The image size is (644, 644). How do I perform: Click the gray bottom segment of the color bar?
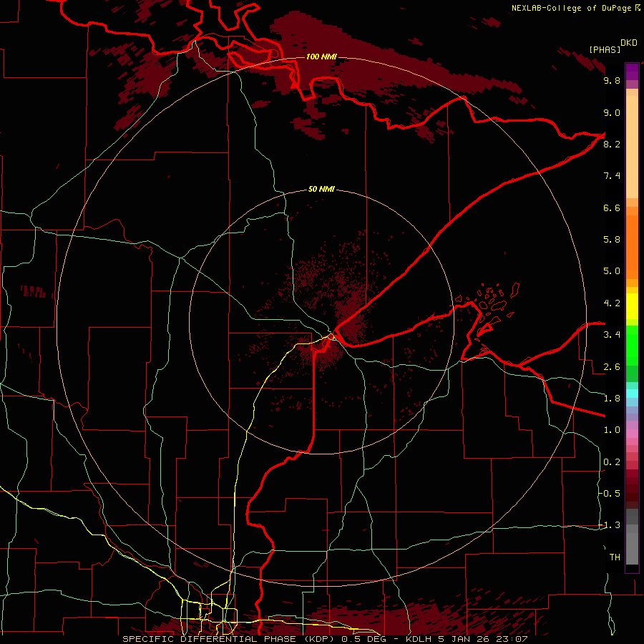[x=632, y=537]
